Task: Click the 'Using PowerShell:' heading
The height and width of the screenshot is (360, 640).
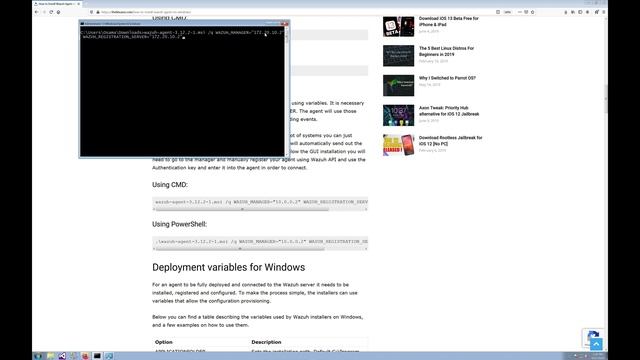Action: click(180, 224)
